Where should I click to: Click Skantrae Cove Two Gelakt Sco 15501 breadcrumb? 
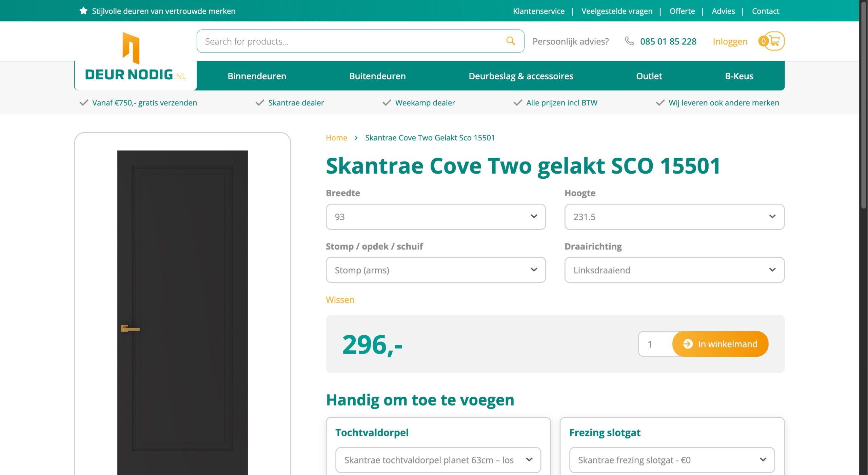pyautogui.click(x=430, y=138)
